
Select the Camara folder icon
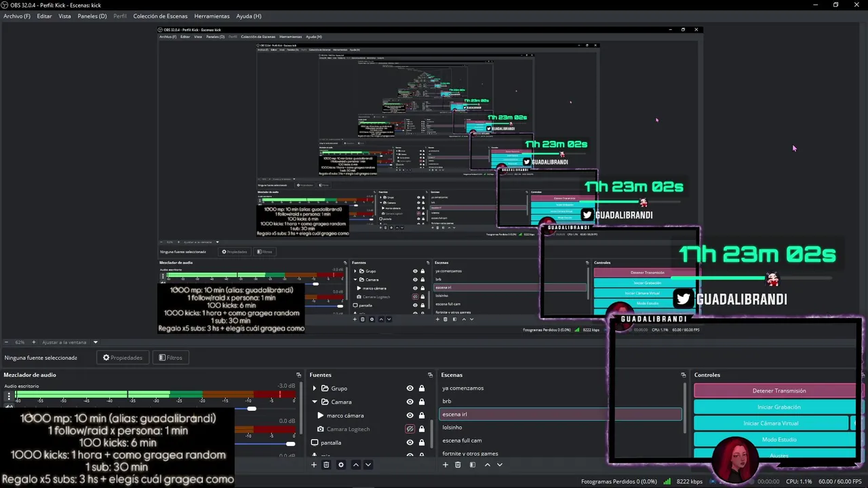coord(325,402)
